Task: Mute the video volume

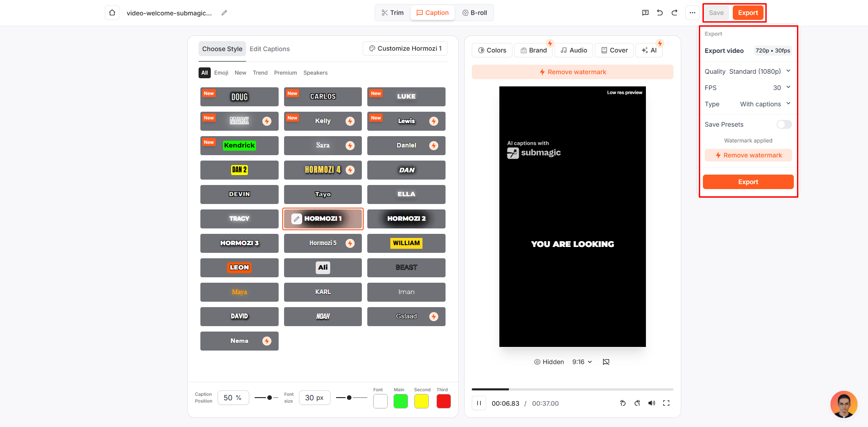Action: 651,403
